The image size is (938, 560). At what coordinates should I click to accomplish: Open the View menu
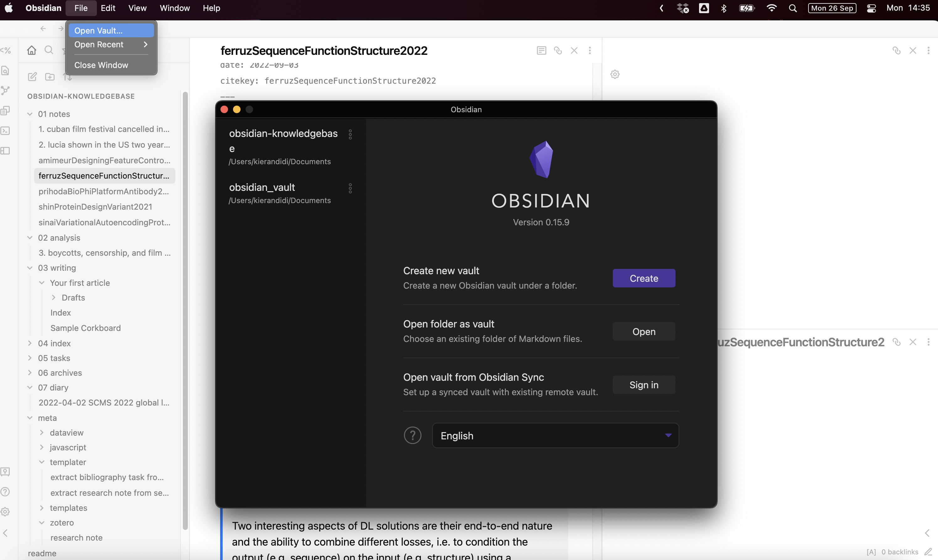click(137, 8)
